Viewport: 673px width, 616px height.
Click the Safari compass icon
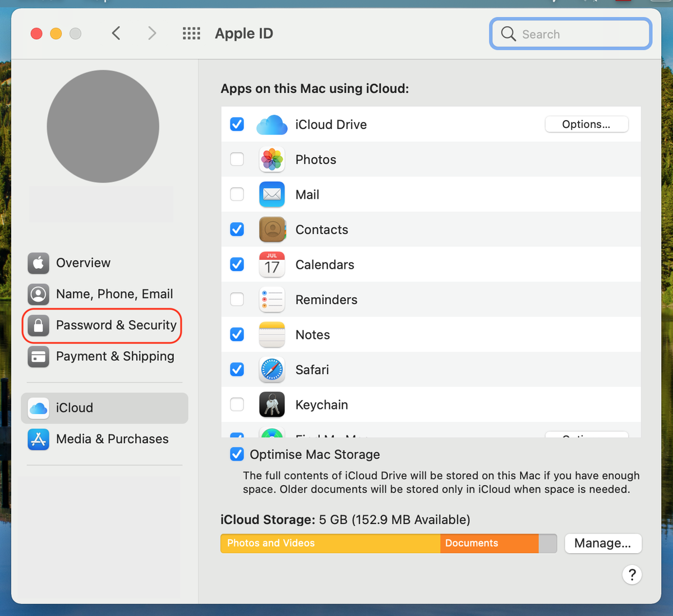[x=271, y=369]
